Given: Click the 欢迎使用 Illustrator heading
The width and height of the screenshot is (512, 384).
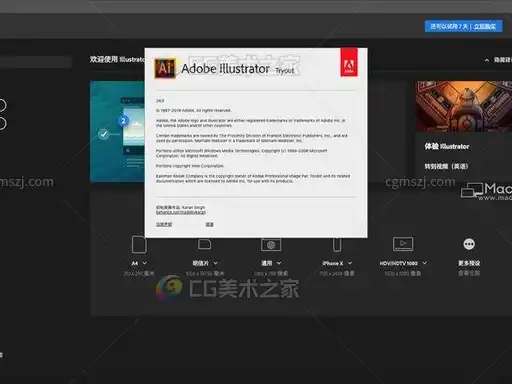Looking at the screenshot, I should 117,59.
